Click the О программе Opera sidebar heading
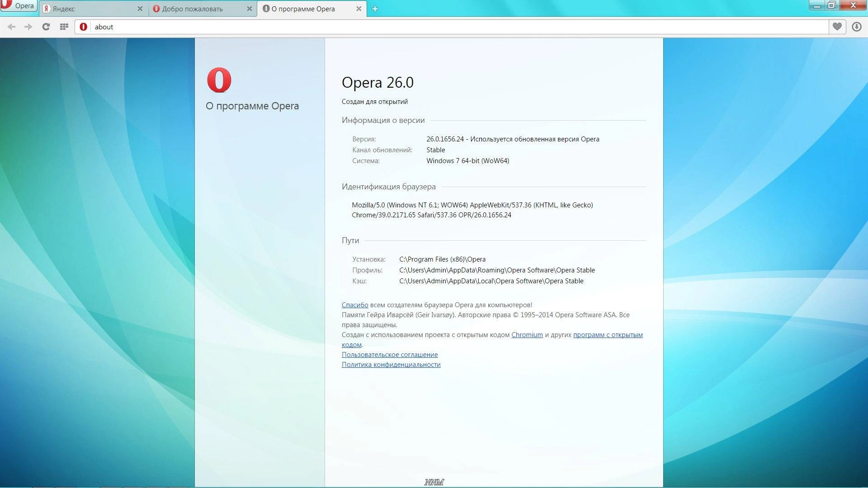 (x=252, y=106)
